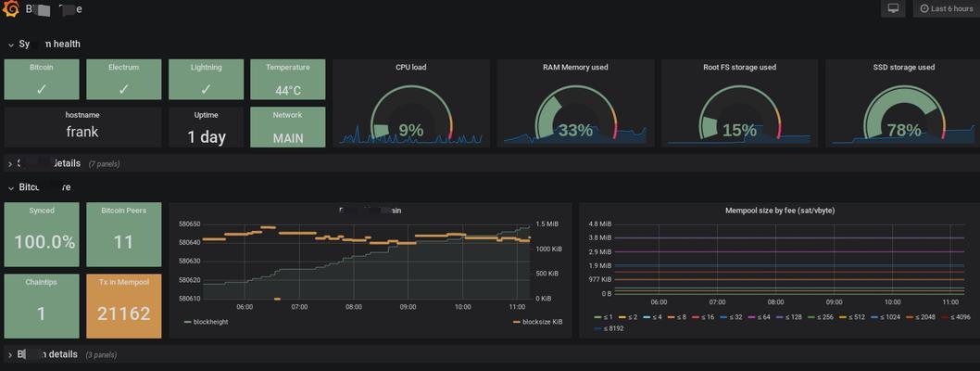Open the RAM Memory used panel menu
The width and height of the screenshot is (980, 371).
[x=575, y=67]
